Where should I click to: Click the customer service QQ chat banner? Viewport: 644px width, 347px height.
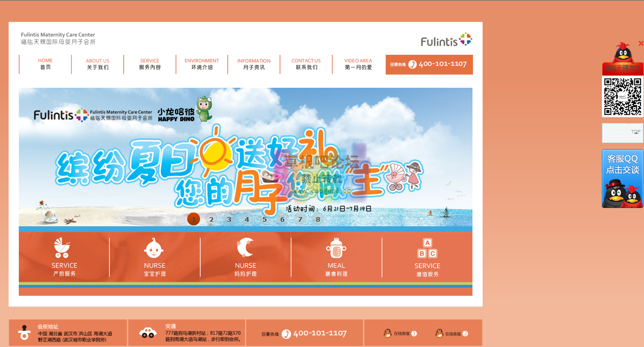623,178
